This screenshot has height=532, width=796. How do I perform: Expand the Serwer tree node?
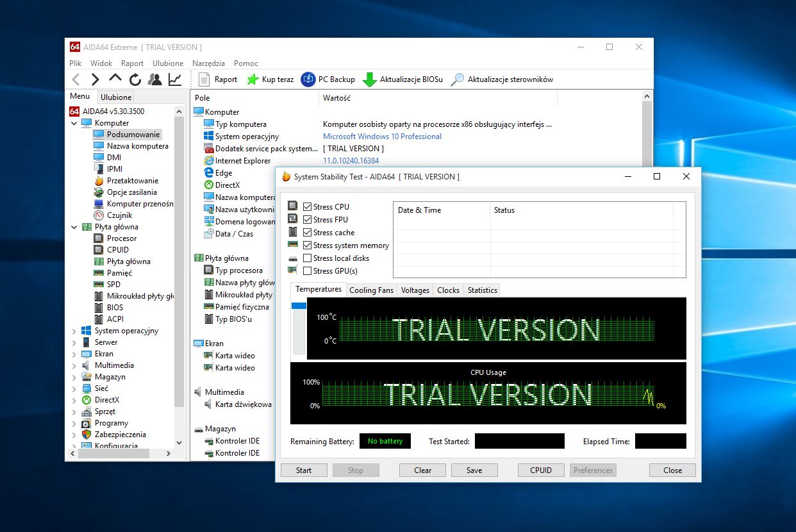[74, 342]
